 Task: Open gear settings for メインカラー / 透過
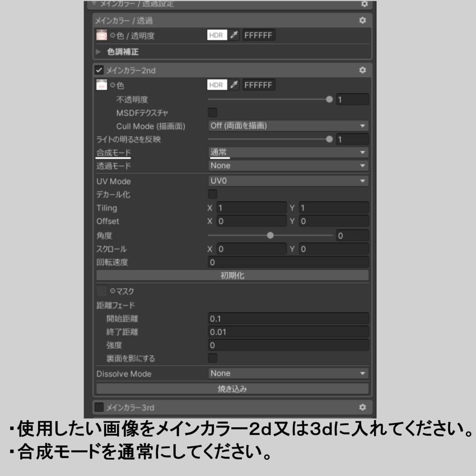point(363,20)
